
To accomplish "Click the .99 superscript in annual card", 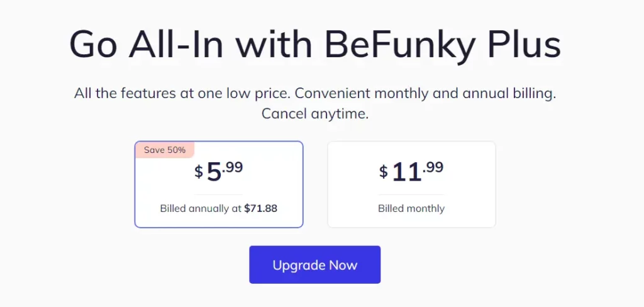I will (x=233, y=167).
